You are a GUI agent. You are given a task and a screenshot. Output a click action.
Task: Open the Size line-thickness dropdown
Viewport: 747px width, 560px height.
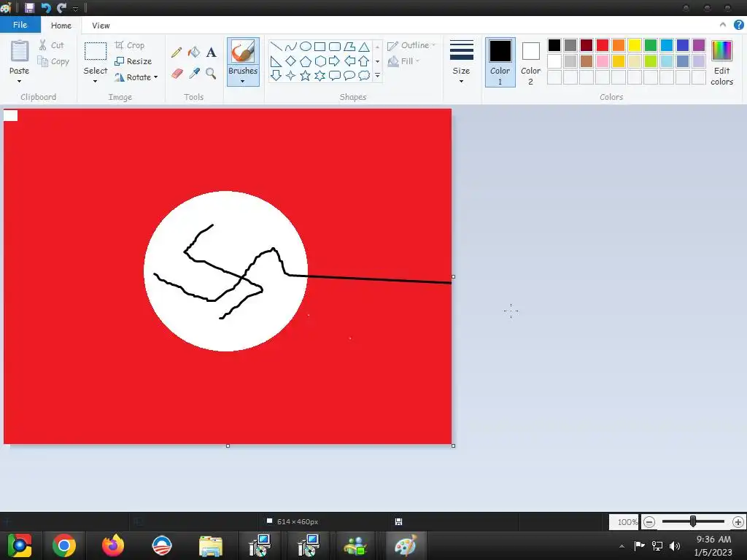461,62
